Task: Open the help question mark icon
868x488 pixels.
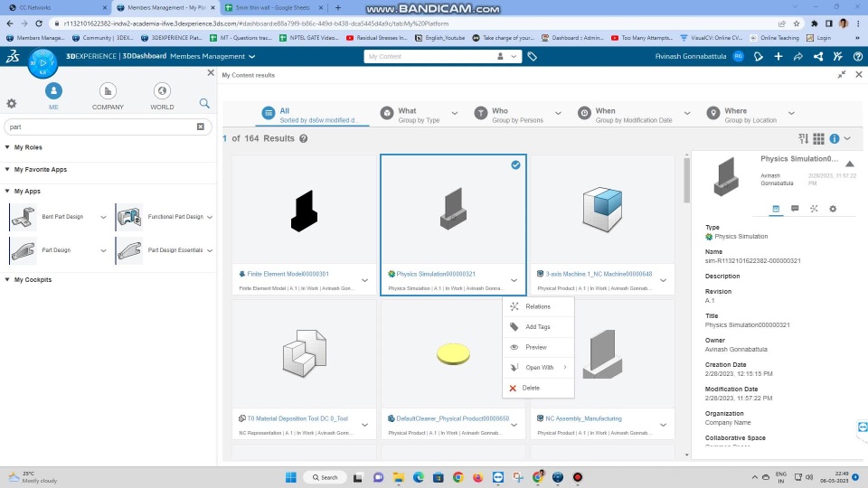Action: pyautogui.click(x=858, y=56)
